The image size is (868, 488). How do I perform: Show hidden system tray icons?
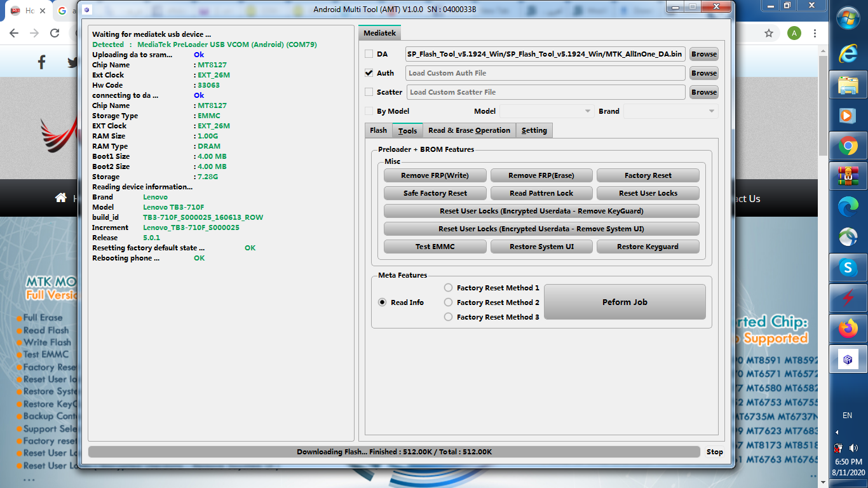pyautogui.click(x=837, y=432)
